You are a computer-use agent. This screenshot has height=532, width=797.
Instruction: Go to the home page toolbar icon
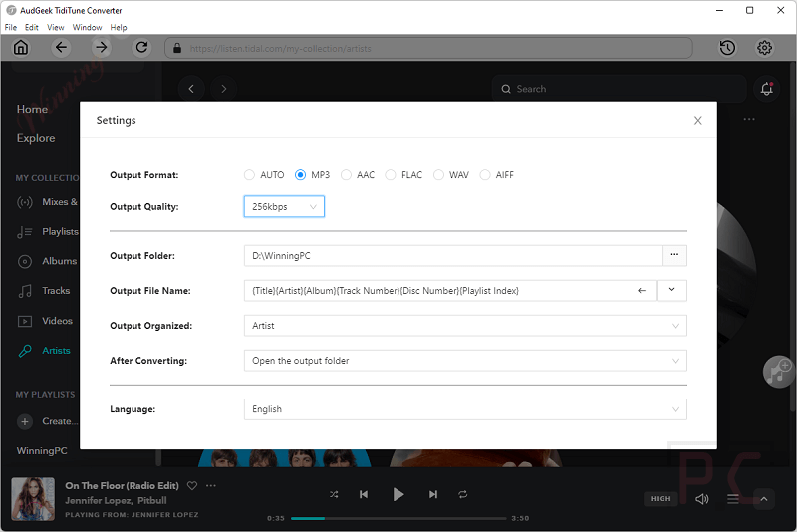pyautogui.click(x=21, y=48)
